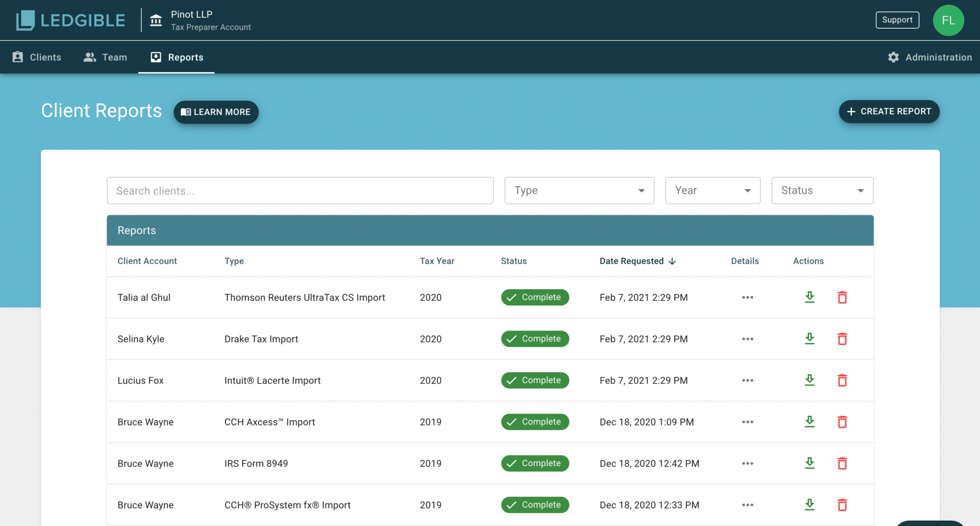Click Dec 18, 2020 12:42 PM date

(649, 463)
